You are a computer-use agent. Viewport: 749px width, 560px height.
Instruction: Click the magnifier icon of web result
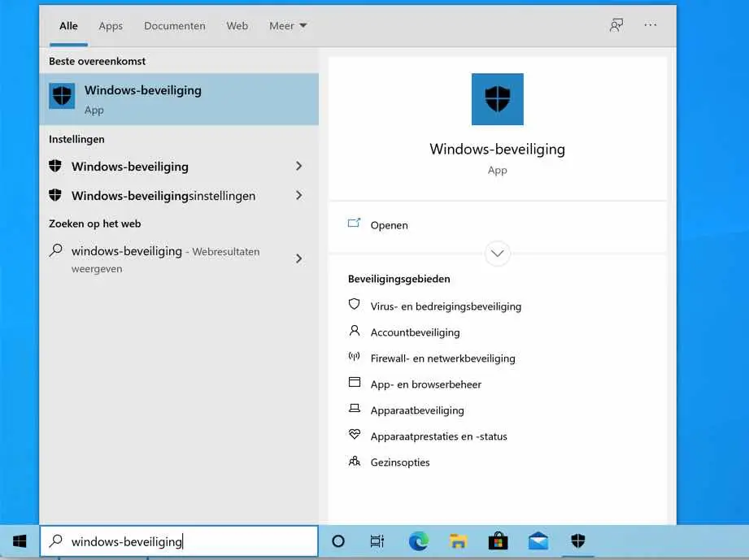[56, 250]
